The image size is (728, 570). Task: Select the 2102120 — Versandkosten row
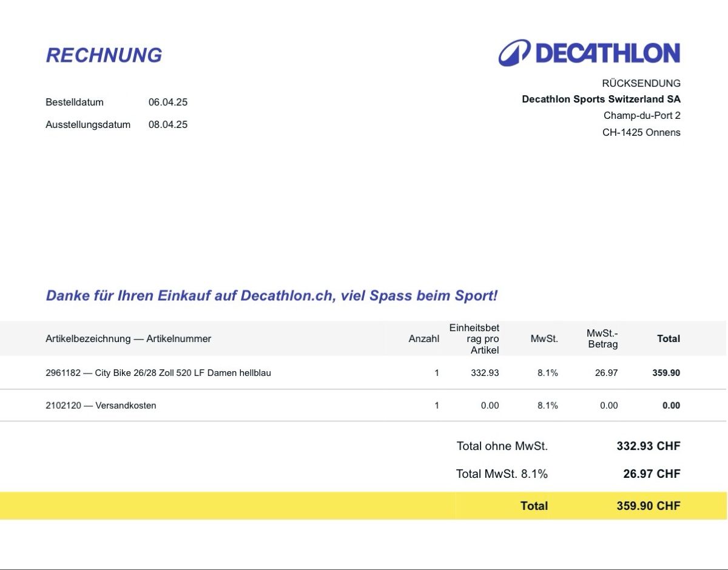point(363,405)
